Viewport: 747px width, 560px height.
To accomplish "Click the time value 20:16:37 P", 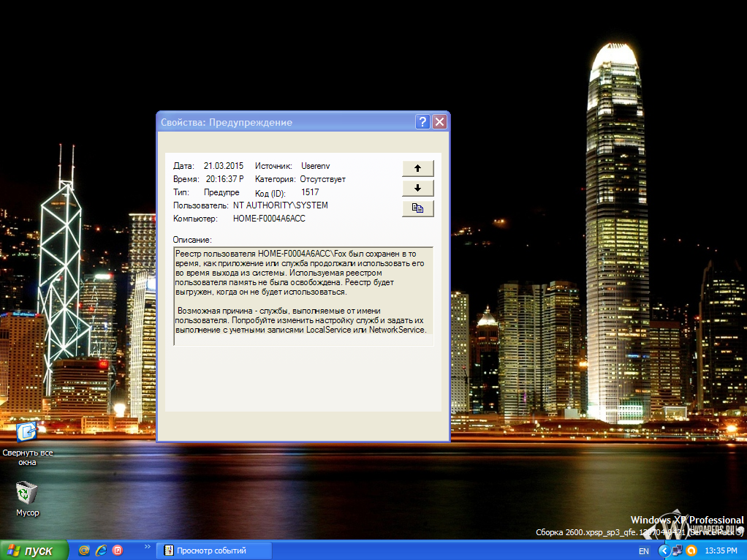I will pos(224,180).
